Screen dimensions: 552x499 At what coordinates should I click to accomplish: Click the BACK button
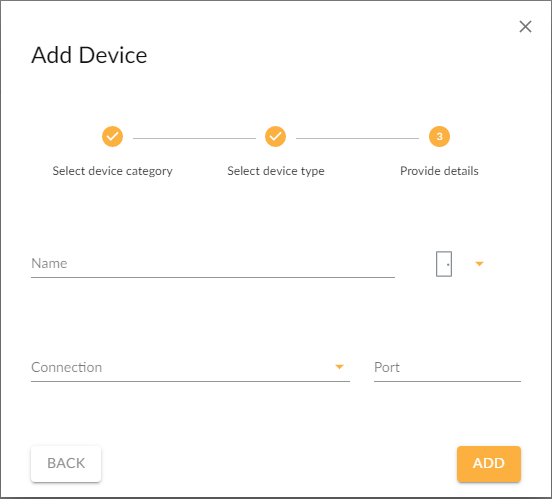click(x=66, y=463)
